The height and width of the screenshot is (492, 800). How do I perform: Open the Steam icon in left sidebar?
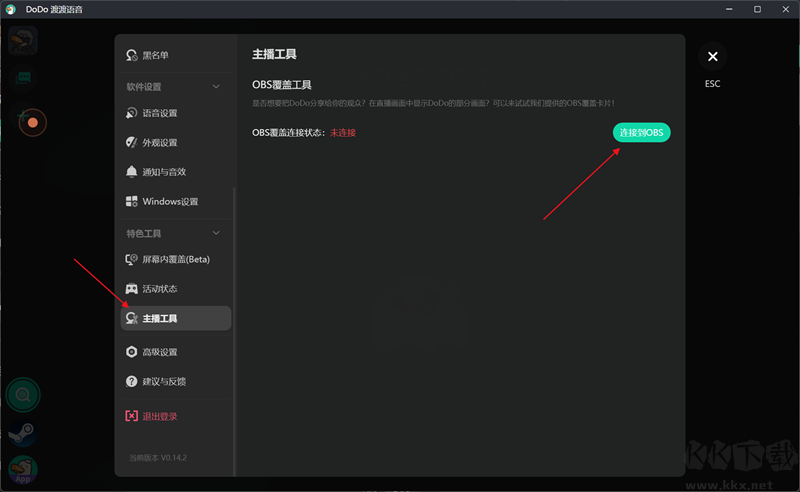click(x=23, y=434)
